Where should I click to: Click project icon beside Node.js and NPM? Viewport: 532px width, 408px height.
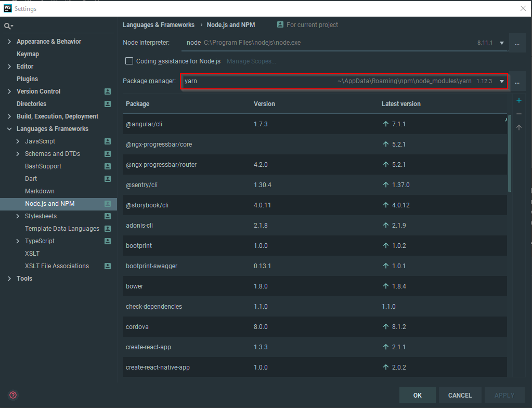coord(108,204)
